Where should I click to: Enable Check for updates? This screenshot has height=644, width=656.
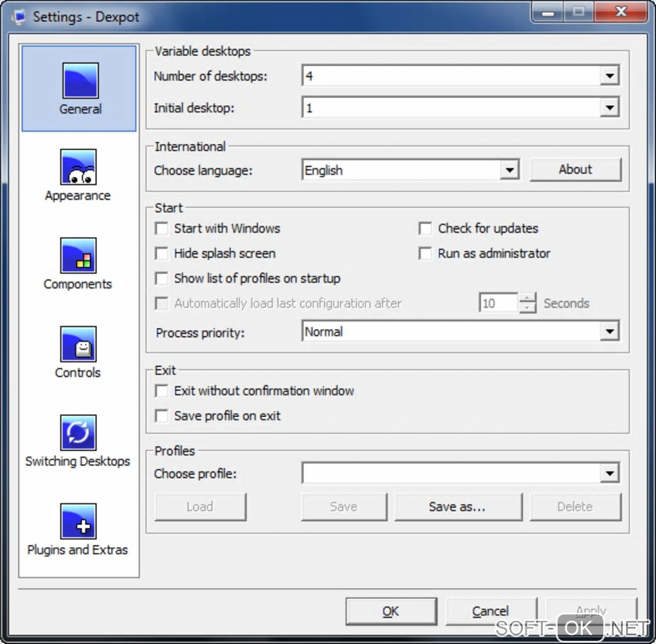425,228
